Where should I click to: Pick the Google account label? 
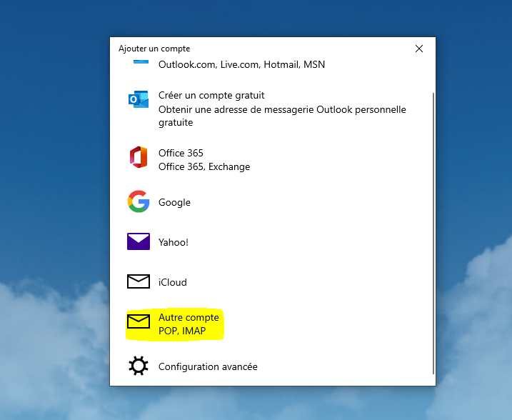click(174, 202)
